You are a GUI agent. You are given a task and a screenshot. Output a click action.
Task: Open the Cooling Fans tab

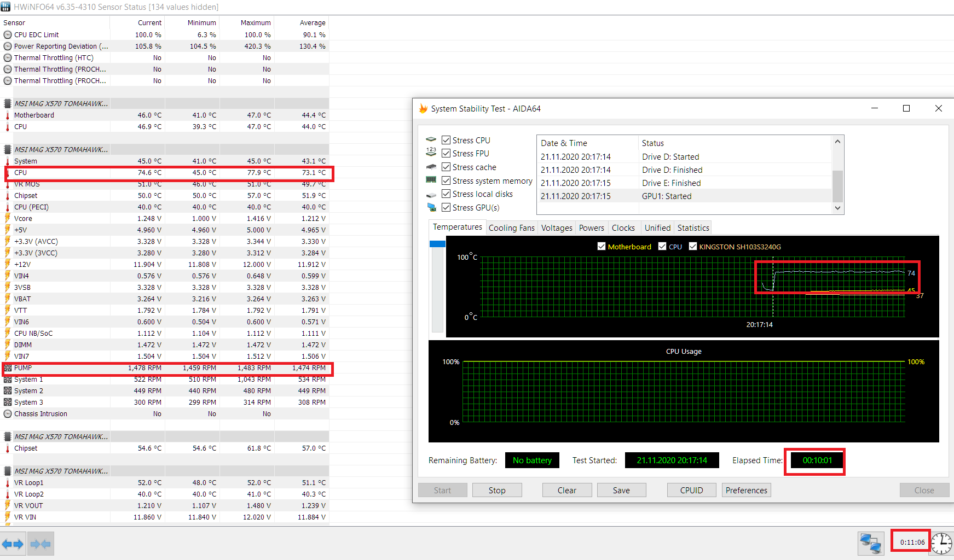511,227
